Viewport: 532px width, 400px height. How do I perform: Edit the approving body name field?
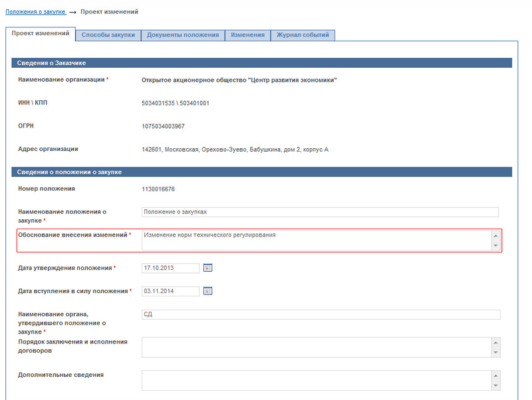319,314
